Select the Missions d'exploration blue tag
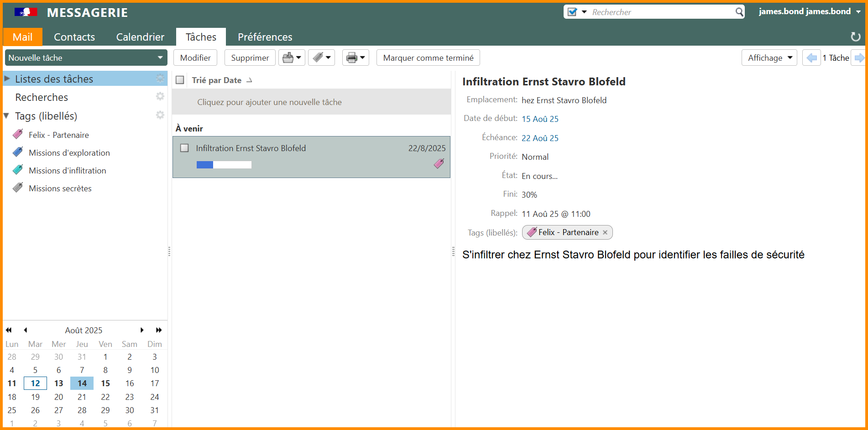868x430 pixels. (x=69, y=153)
